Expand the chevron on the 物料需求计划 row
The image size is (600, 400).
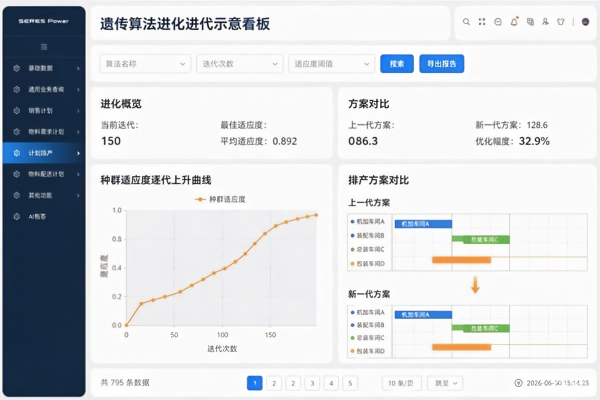(78, 132)
